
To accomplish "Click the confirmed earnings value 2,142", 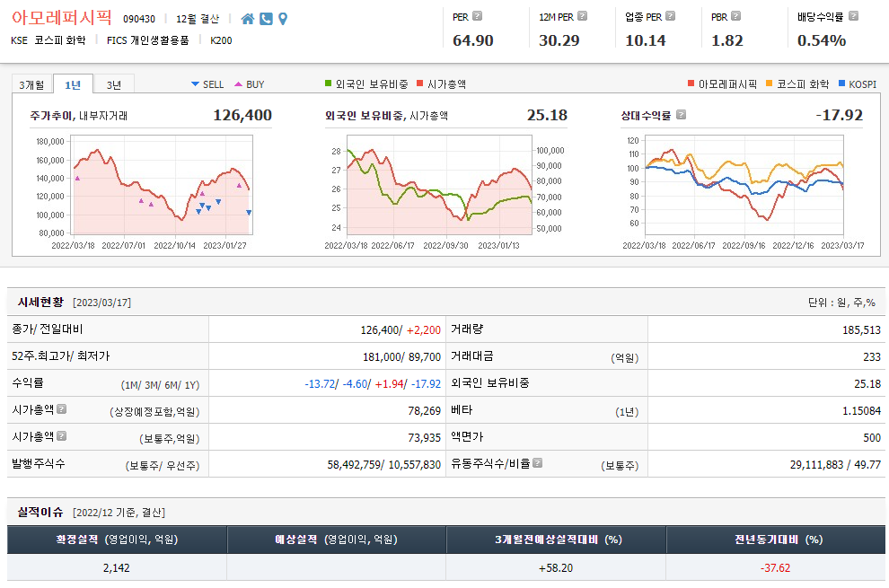I will click(x=116, y=567).
